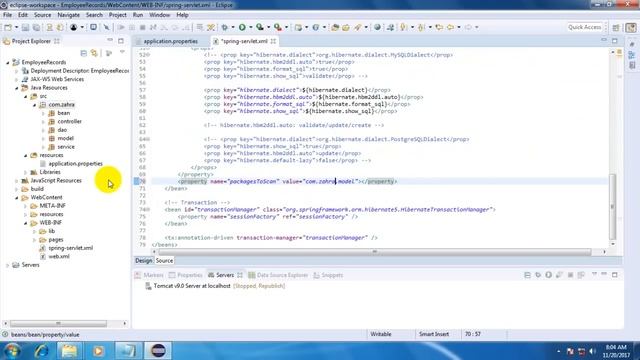The width and height of the screenshot is (640, 360).
Task: Open the Debug button dropdown arrow
Action: click(x=233, y=27)
